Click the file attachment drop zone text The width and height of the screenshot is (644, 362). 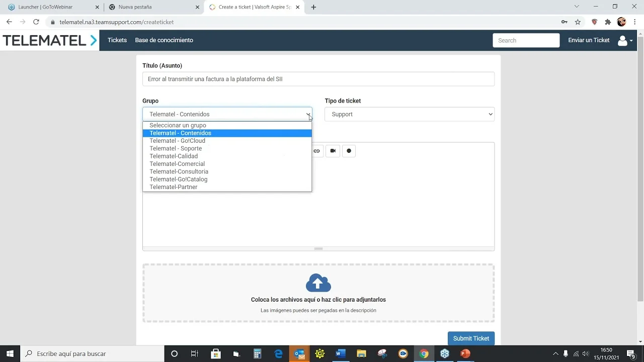(x=318, y=300)
